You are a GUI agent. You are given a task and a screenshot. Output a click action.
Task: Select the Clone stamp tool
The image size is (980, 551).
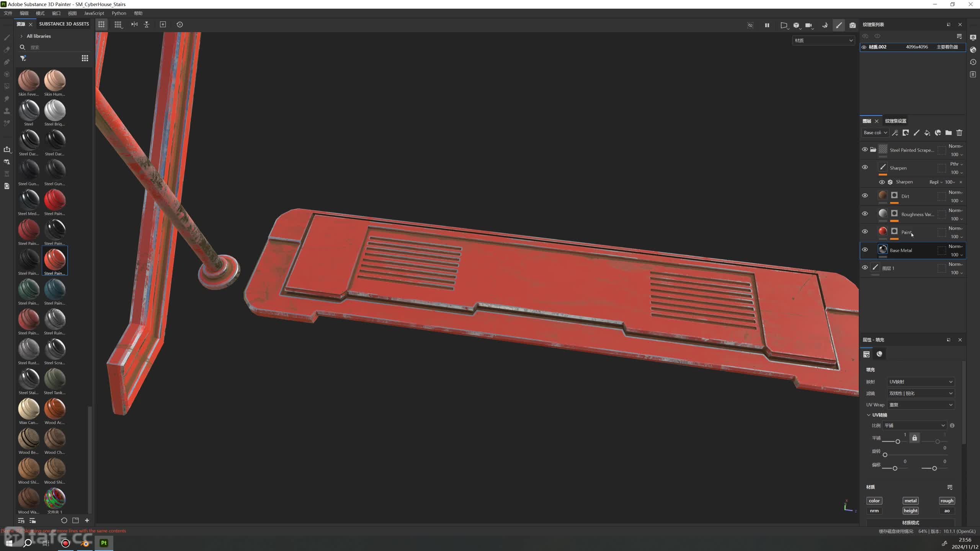click(x=7, y=111)
